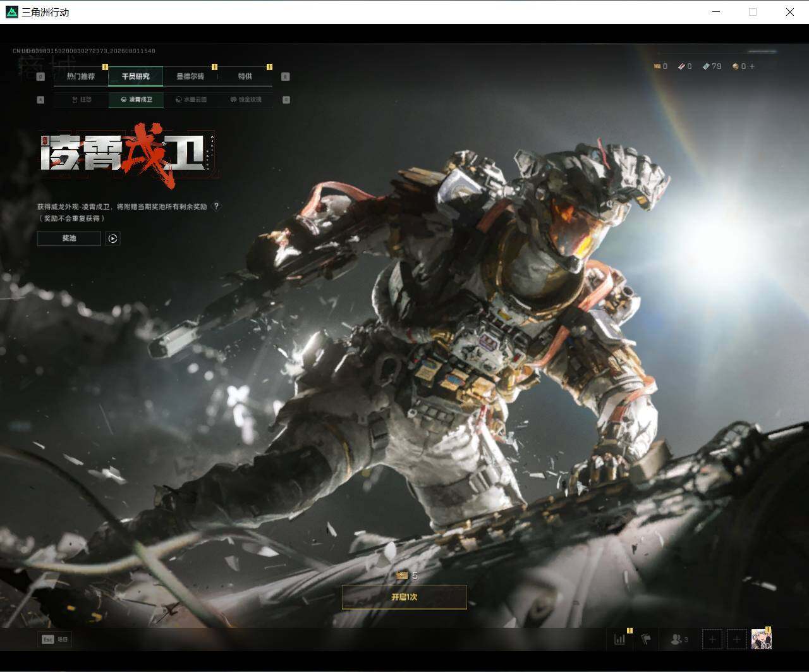Click the gold voucher currency icon
Viewport: 809px width, 672px height.
[657, 66]
